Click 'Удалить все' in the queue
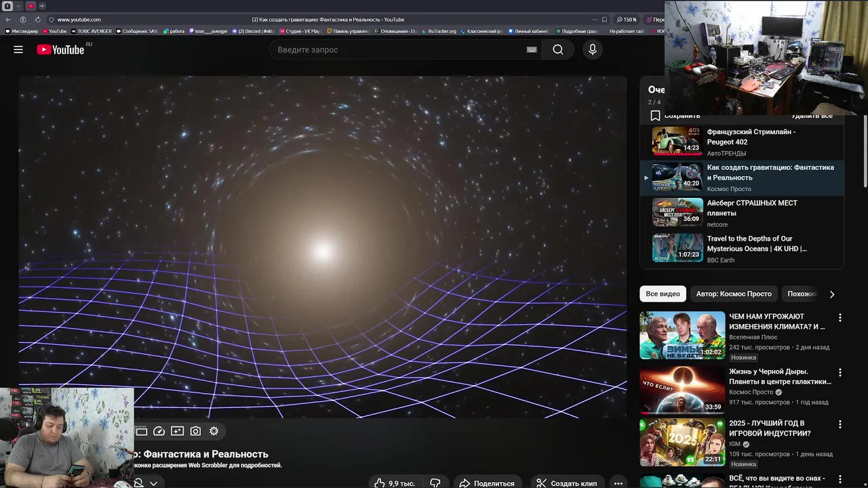 812,116
